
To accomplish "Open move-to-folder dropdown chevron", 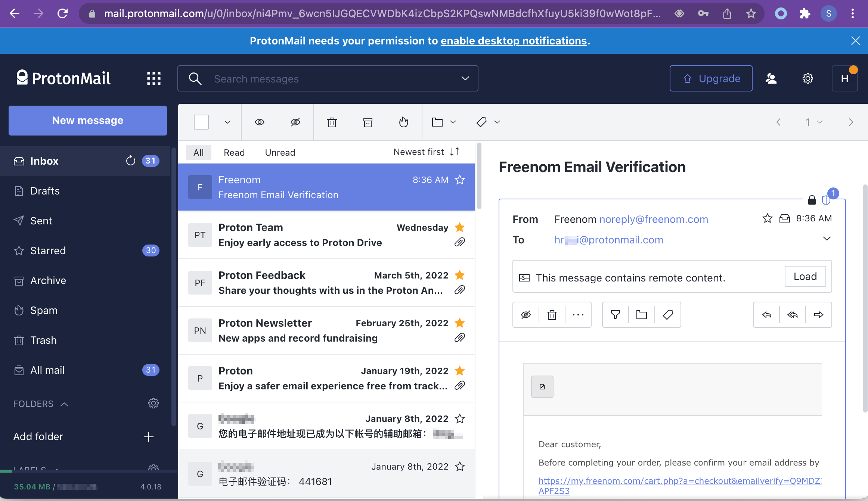I will pos(453,122).
